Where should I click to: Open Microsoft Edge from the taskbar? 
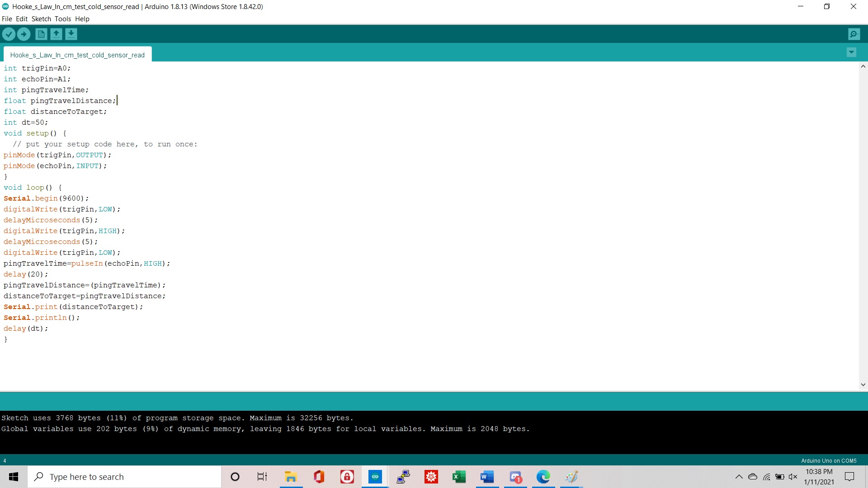point(543,477)
